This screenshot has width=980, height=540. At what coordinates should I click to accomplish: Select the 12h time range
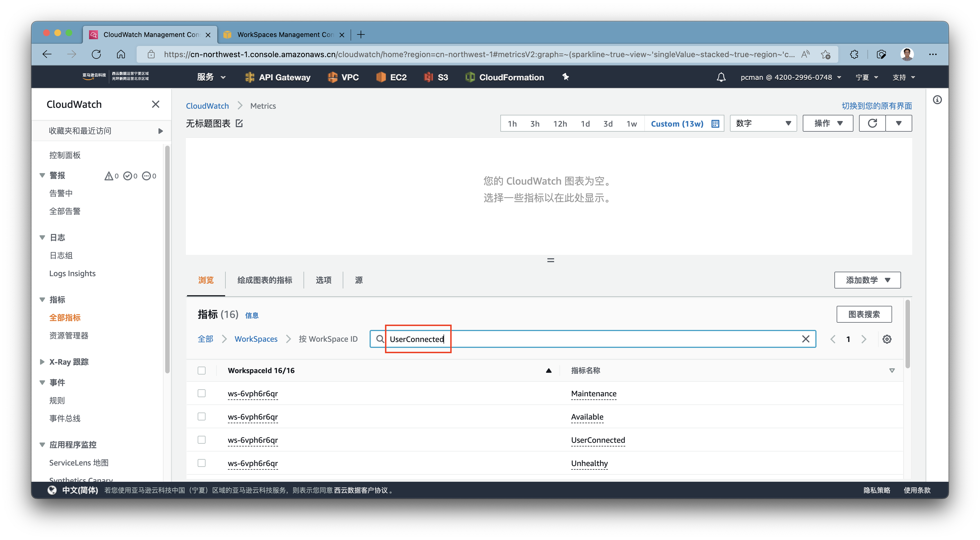click(560, 124)
